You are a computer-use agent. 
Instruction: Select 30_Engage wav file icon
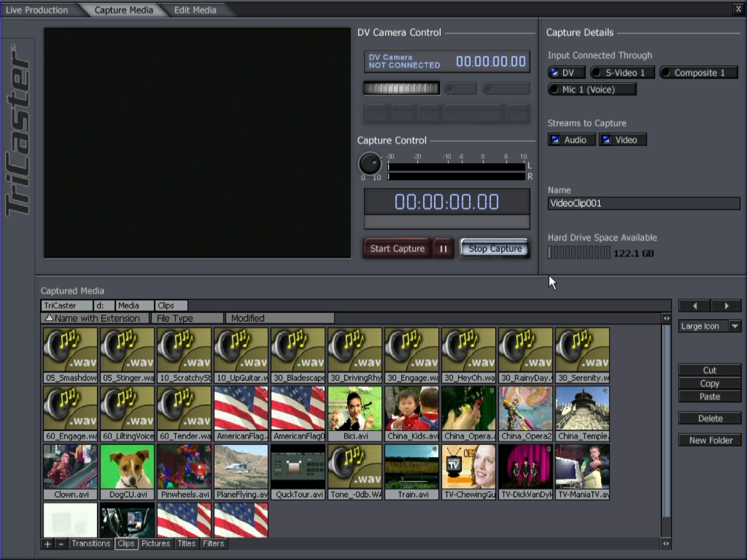(x=412, y=355)
